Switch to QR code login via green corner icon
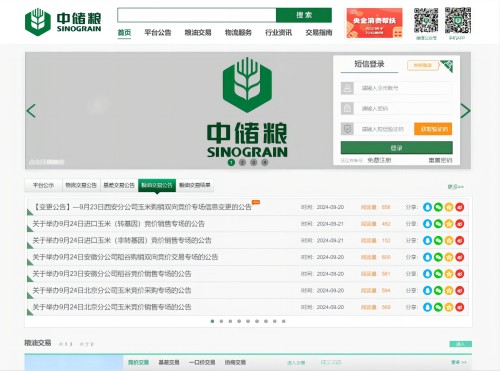Viewport: 500px width, 371px height. point(447,65)
